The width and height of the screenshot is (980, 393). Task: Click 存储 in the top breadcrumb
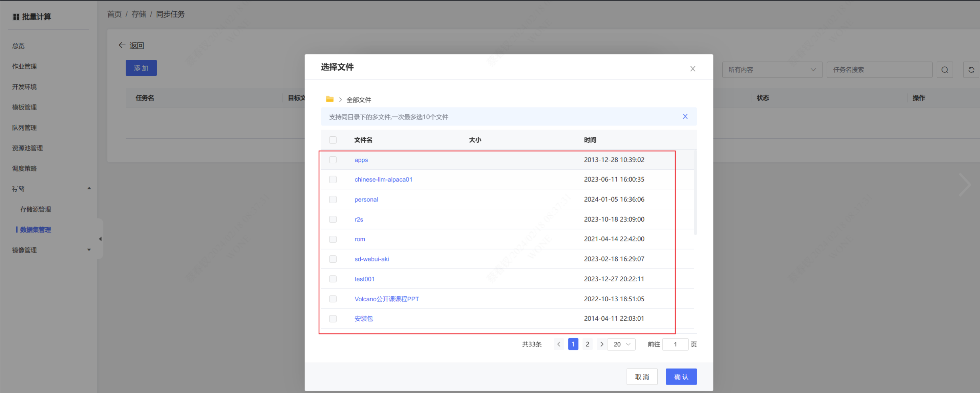(139, 14)
